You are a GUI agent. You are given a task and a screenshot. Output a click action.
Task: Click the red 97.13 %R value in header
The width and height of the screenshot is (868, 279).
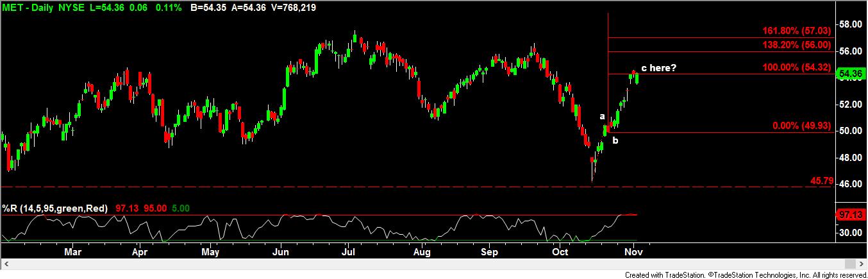point(126,209)
